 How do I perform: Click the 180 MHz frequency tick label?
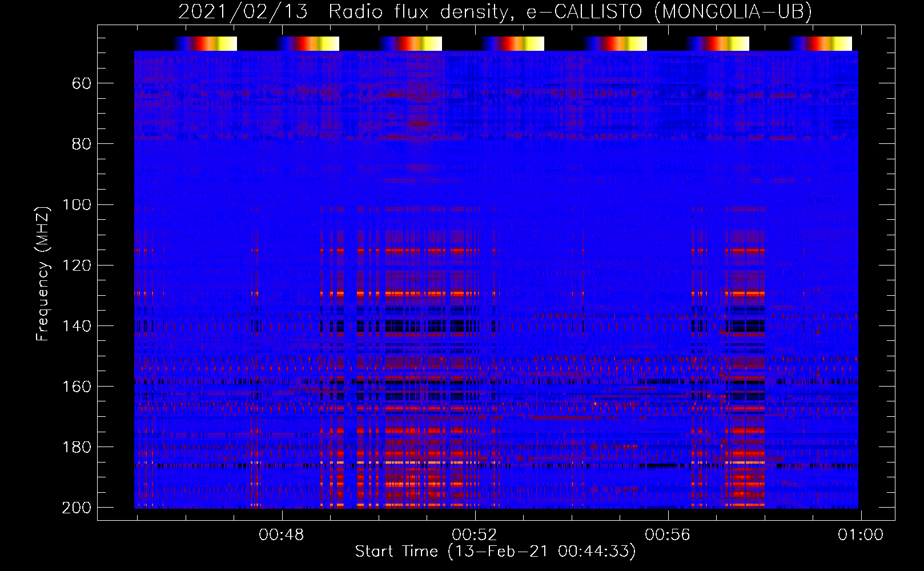(x=77, y=447)
